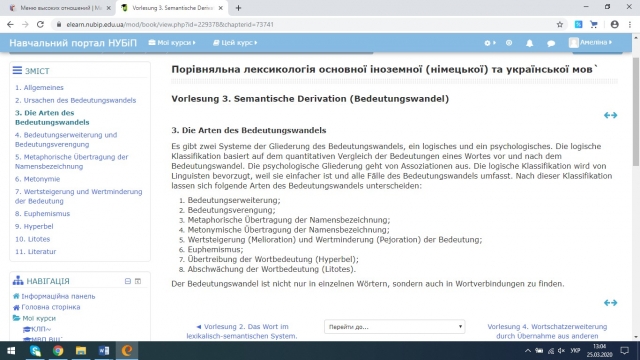This screenshot has width=640, height=360.
Task: Reload the page
Action: coord(40,24)
